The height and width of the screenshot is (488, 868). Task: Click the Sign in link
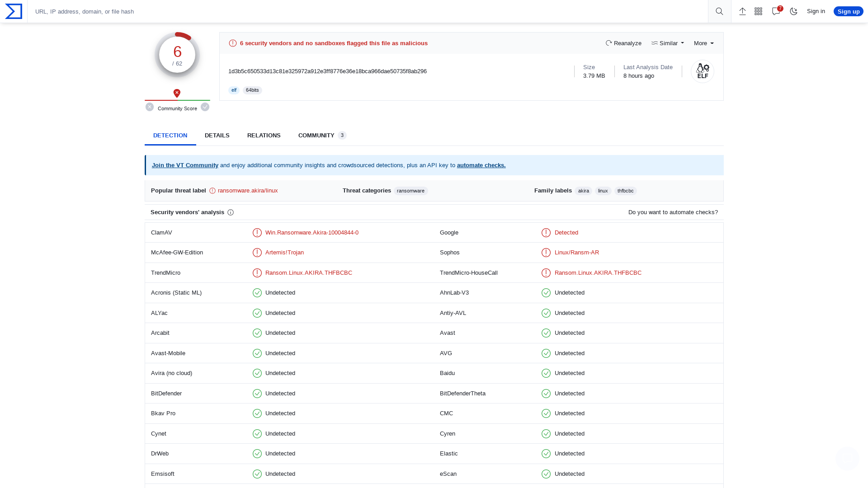[816, 11]
